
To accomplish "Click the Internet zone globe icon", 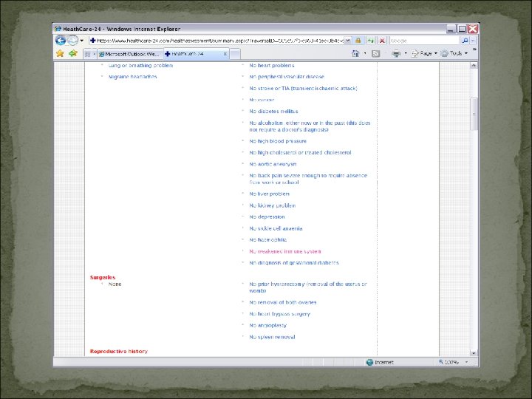I will coord(370,362).
